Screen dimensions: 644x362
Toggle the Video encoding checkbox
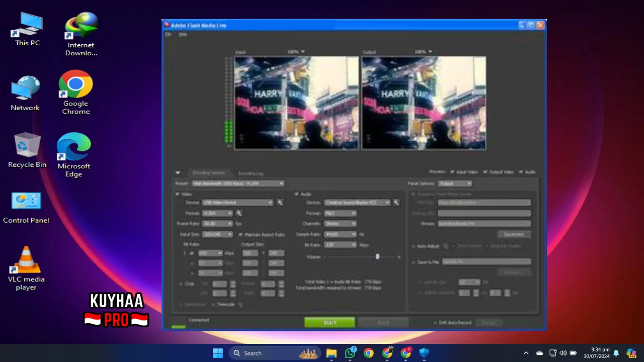pyautogui.click(x=177, y=194)
